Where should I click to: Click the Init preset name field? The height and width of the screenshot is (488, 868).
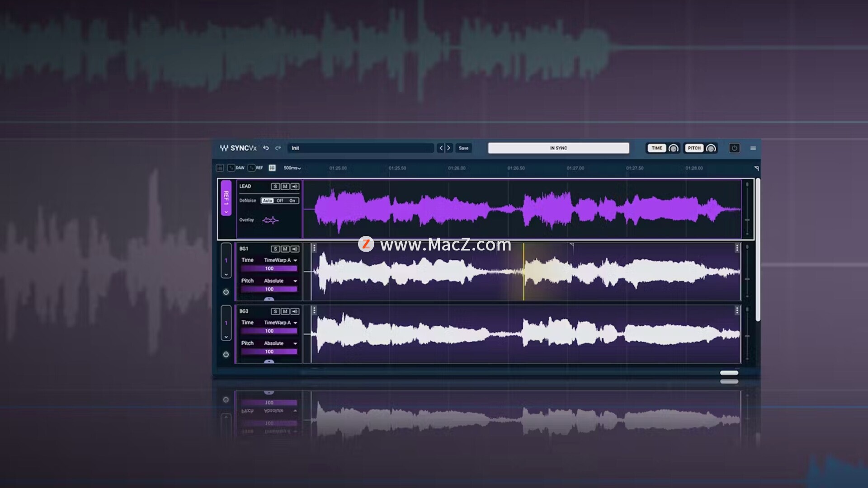[x=361, y=148]
